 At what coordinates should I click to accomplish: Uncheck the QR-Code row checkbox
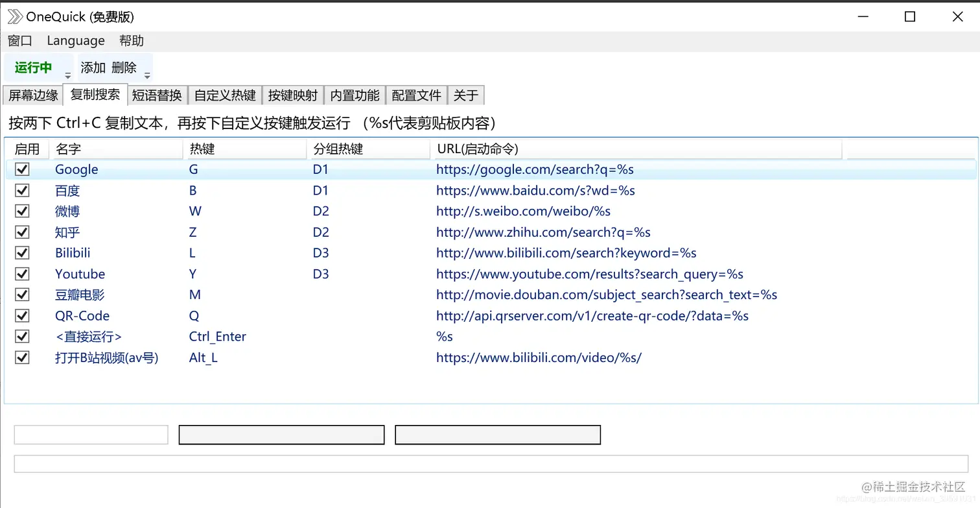coord(22,316)
